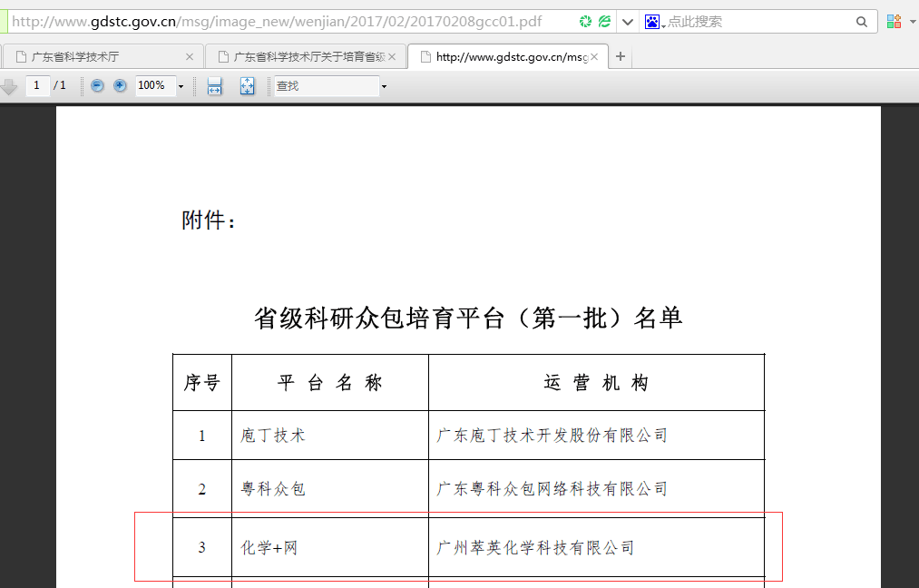Open the 100% zoom level dropdown
919x588 pixels.
coord(181,86)
